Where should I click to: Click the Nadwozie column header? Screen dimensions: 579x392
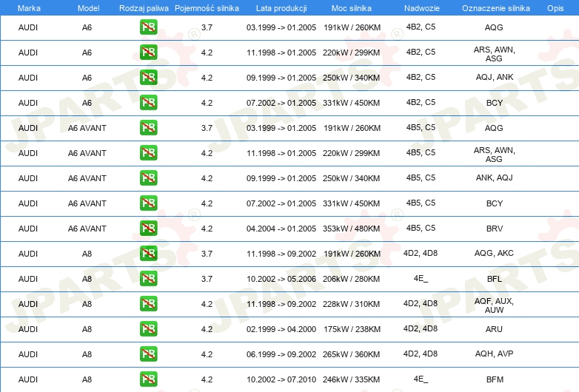[422, 8]
